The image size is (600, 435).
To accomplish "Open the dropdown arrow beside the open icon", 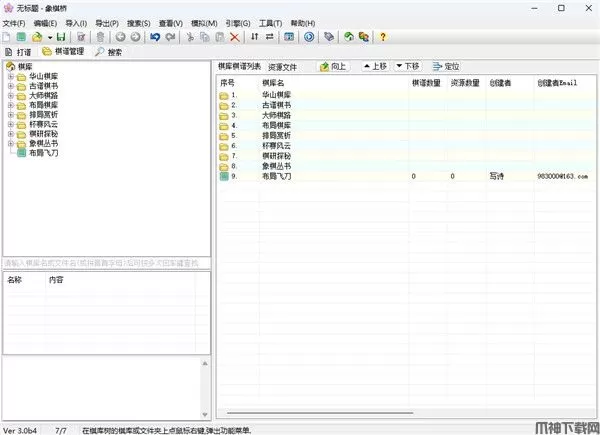I will click(50, 37).
